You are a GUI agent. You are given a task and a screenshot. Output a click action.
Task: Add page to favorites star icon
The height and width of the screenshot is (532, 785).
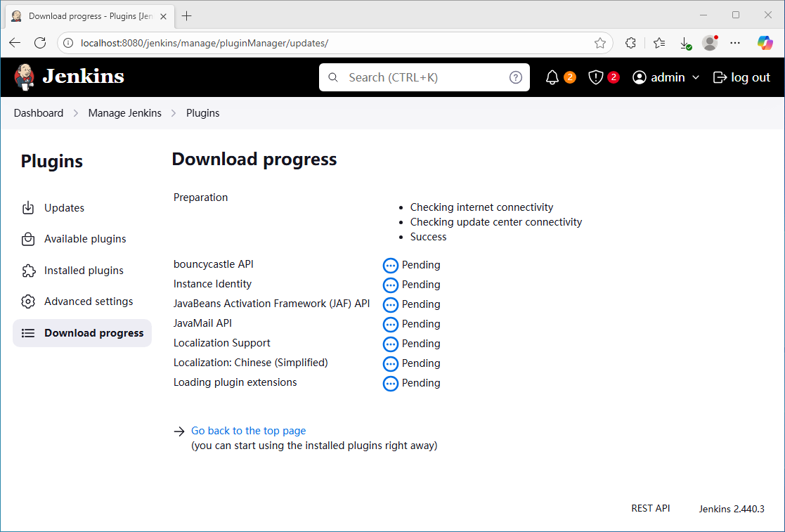click(599, 44)
